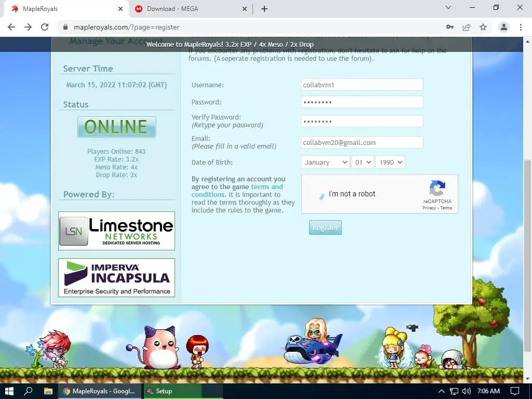The width and height of the screenshot is (532, 399).
Task: Open the birth year dropdown
Action: pos(390,162)
